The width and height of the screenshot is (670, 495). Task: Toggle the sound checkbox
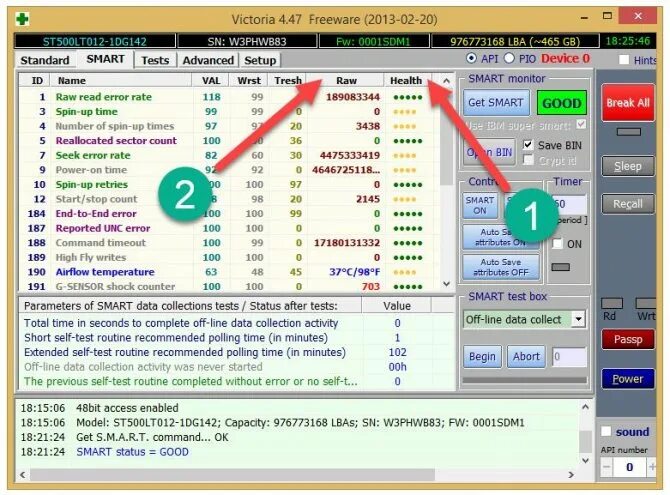(606, 431)
